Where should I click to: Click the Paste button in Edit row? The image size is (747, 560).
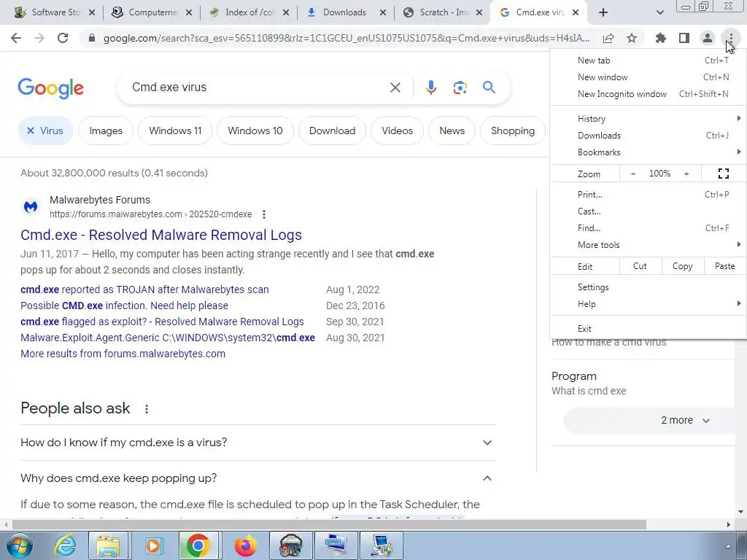pyautogui.click(x=724, y=266)
